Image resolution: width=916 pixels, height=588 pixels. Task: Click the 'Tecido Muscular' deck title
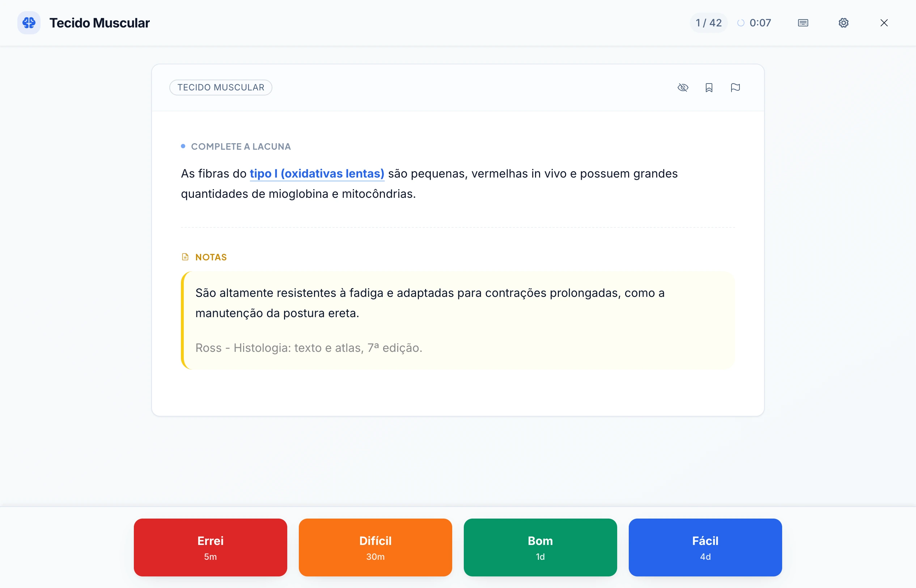[x=100, y=22]
